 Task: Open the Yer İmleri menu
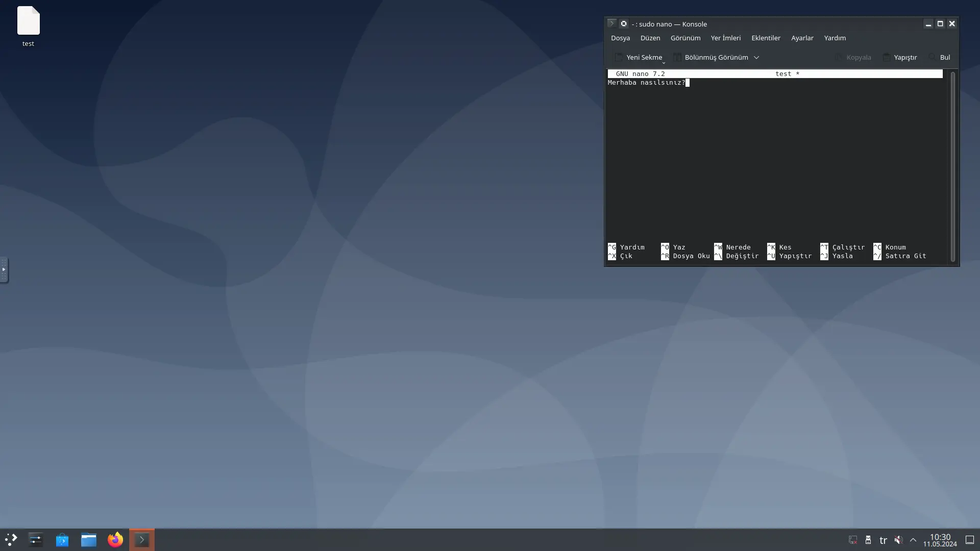726,38
